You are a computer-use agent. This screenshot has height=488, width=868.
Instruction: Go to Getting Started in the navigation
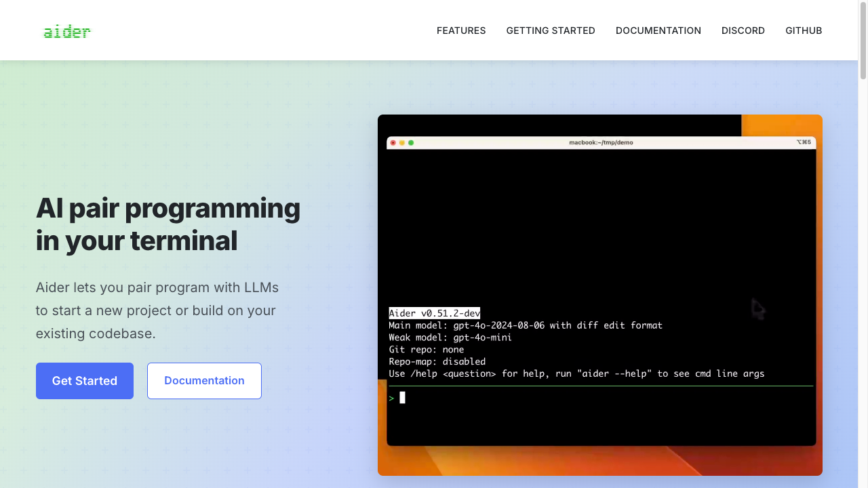click(x=551, y=30)
